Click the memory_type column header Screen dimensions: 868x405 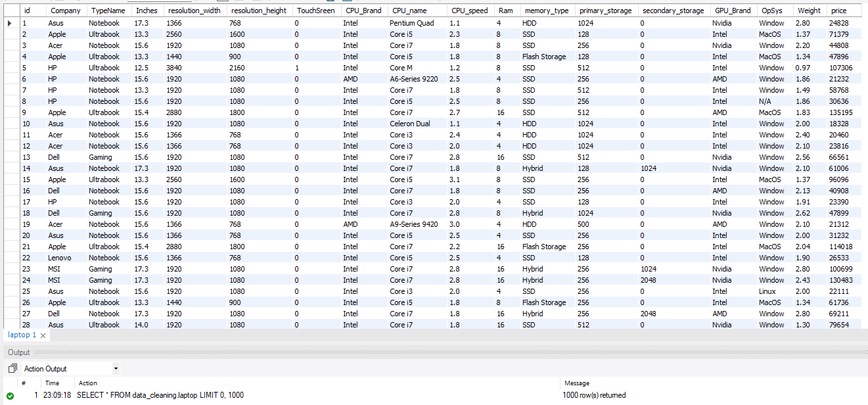click(x=547, y=11)
